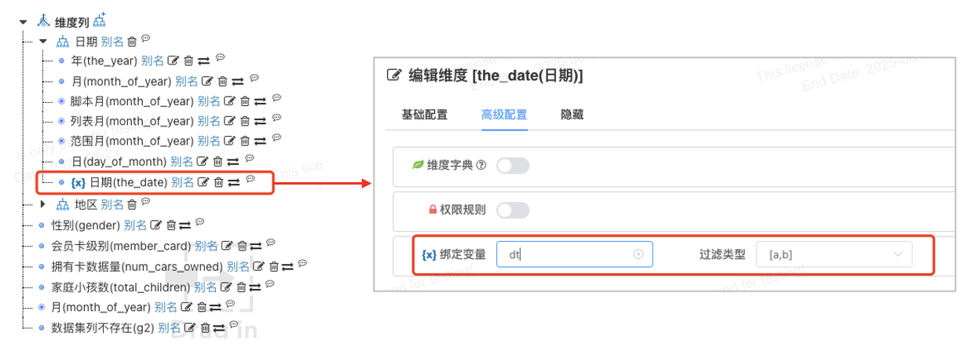
Task: Delete the 日期 hierarchy group
Action: coord(132,41)
